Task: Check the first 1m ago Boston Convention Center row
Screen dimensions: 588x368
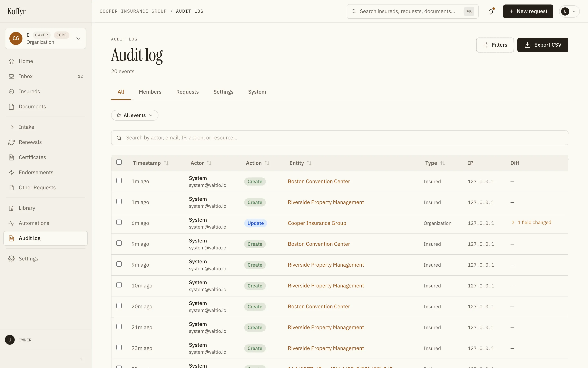Action: coord(119,181)
